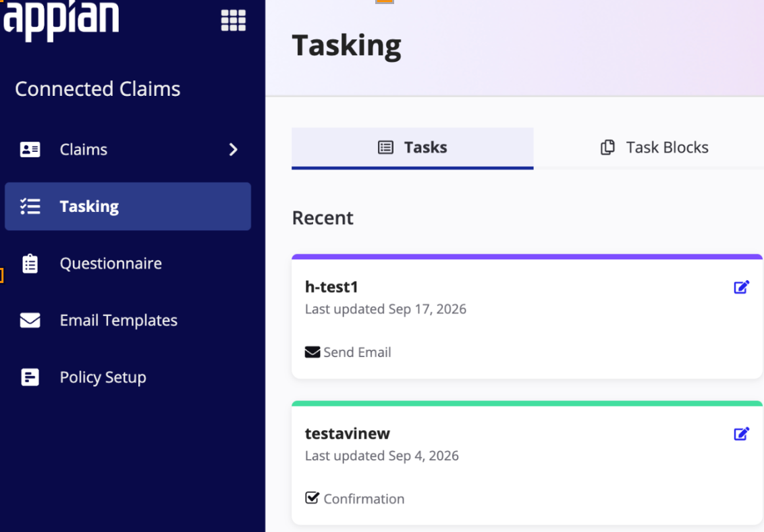Expand the Claims submenu chevron

click(234, 149)
